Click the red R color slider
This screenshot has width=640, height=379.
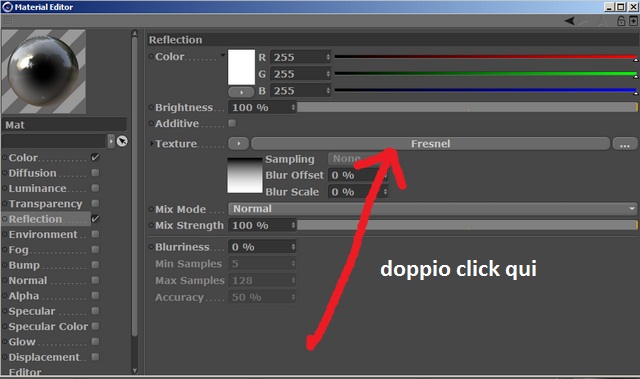[486, 57]
